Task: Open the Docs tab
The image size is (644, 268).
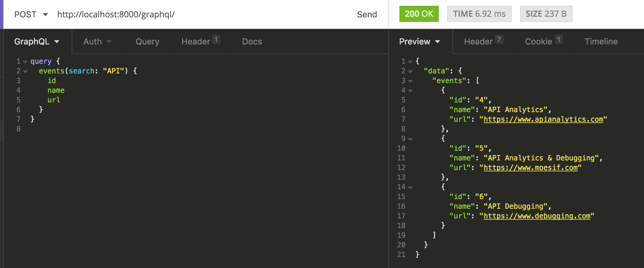Action: pos(252,41)
